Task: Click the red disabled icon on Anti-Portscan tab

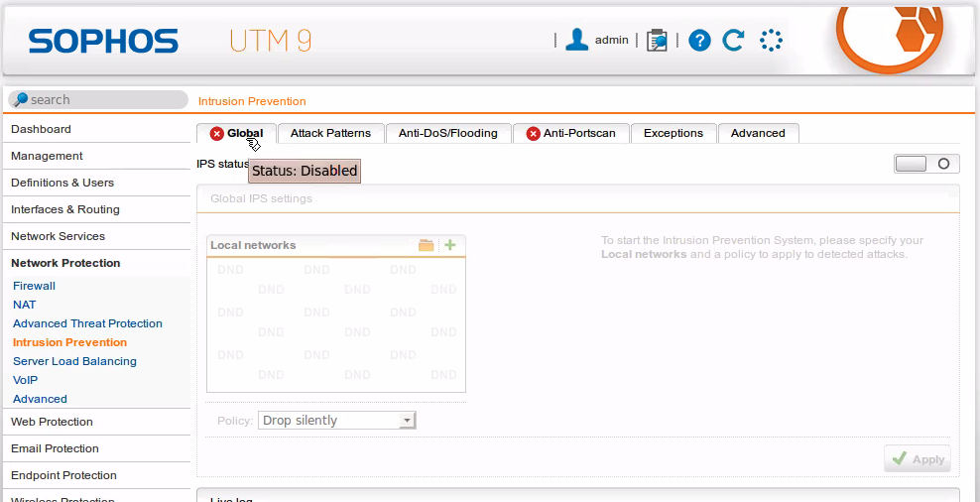Action: pyautogui.click(x=533, y=134)
